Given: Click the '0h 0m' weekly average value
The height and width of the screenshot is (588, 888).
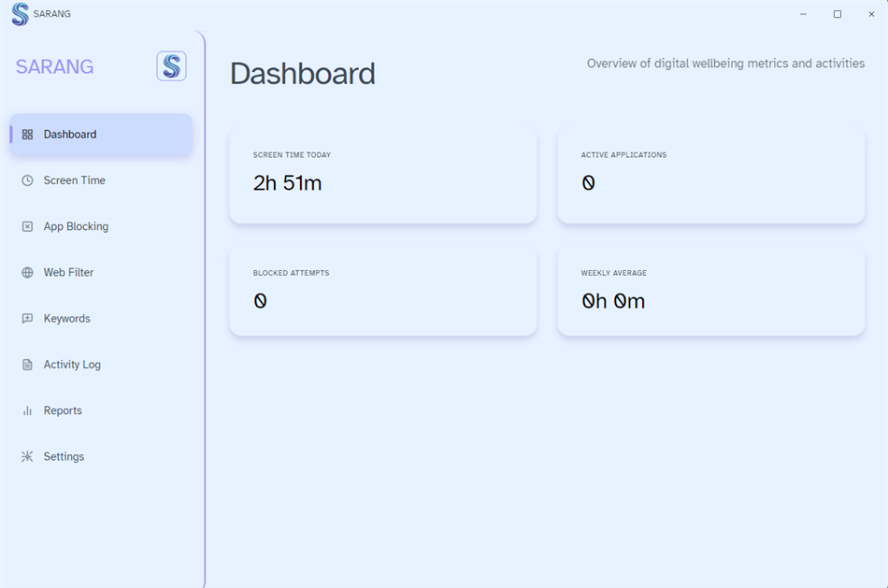Looking at the screenshot, I should 613,301.
